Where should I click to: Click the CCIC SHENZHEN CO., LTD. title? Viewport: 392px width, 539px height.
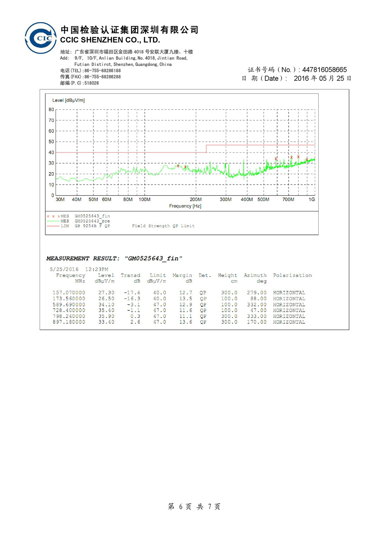tap(110, 40)
